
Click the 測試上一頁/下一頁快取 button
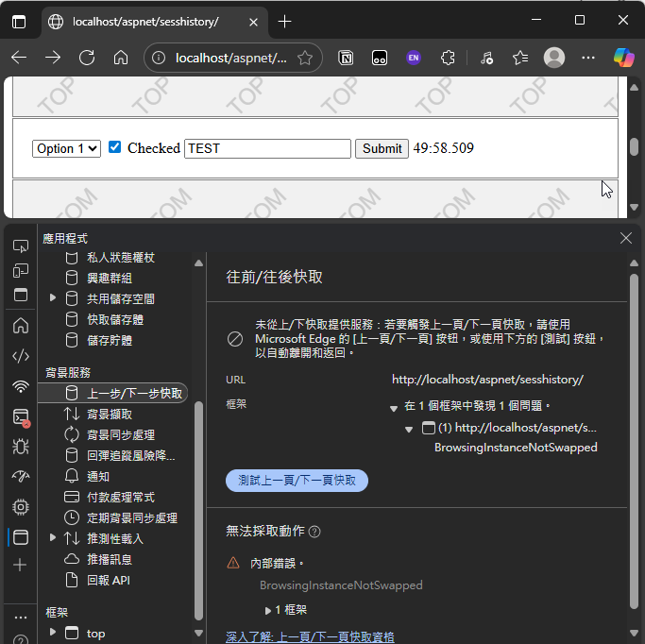point(297,480)
